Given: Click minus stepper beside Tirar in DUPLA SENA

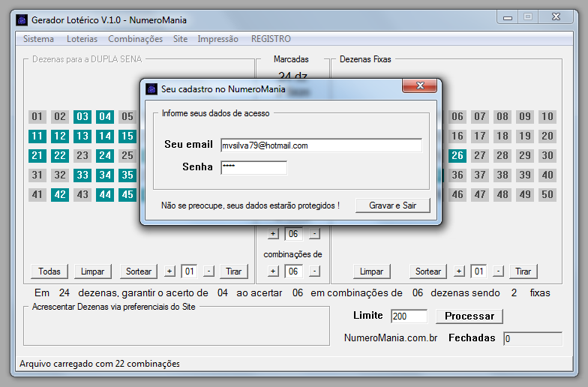Looking at the screenshot, I should (x=208, y=271).
